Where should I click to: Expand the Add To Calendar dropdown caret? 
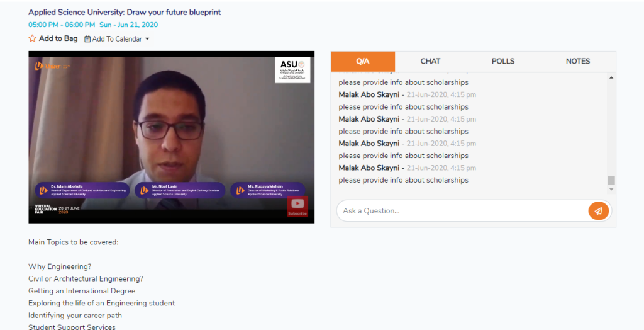tap(147, 39)
